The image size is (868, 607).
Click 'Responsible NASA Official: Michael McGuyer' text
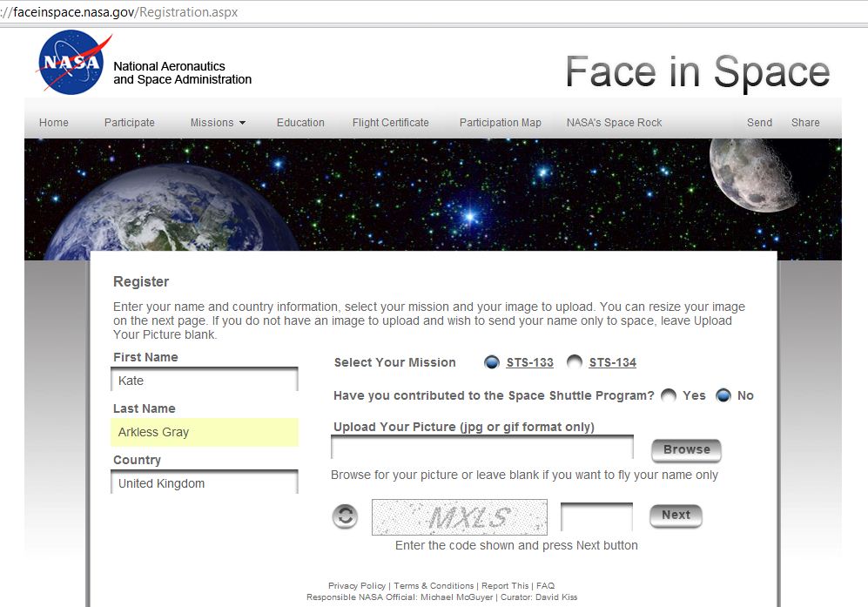(x=400, y=597)
